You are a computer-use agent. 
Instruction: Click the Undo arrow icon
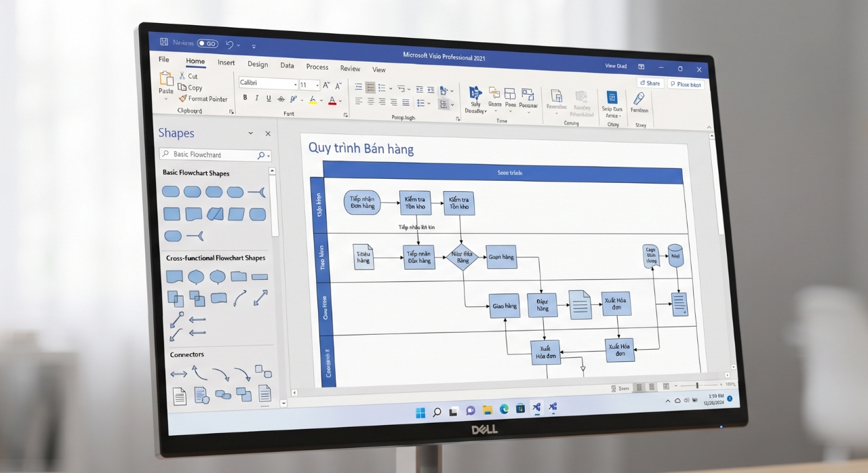[229, 44]
